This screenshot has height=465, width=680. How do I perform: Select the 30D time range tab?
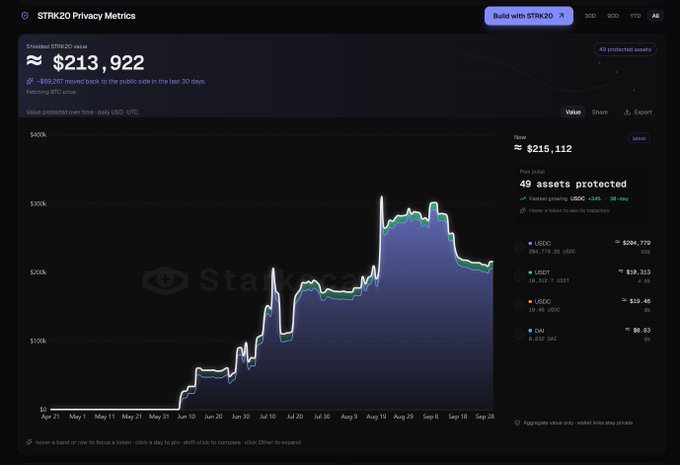tap(590, 16)
